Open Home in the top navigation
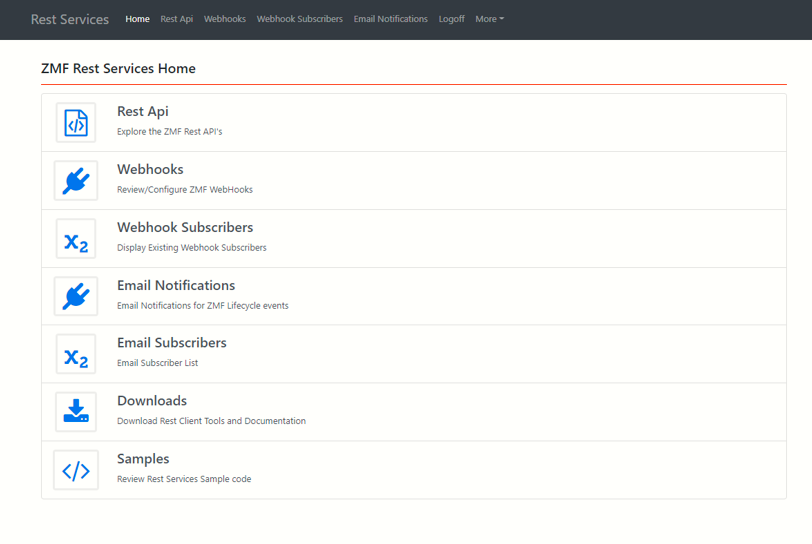 click(x=137, y=19)
